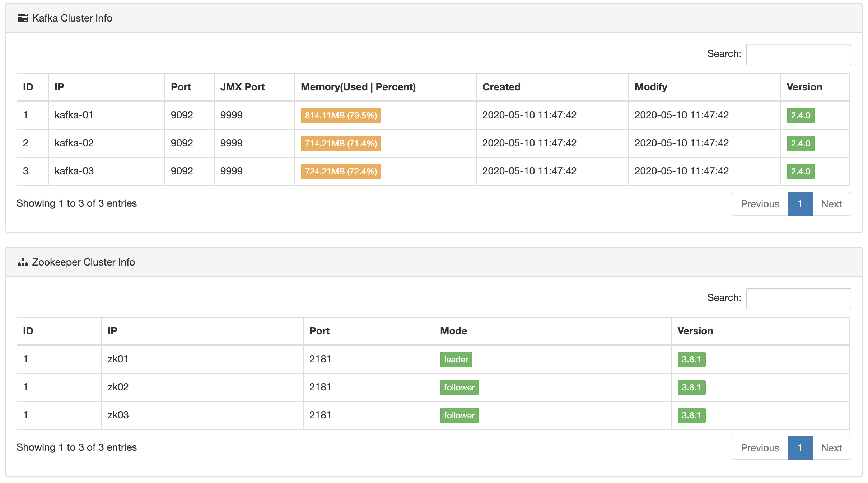Click the 2181 port cell for zk01

pyautogui.click(x=369, y=359)
